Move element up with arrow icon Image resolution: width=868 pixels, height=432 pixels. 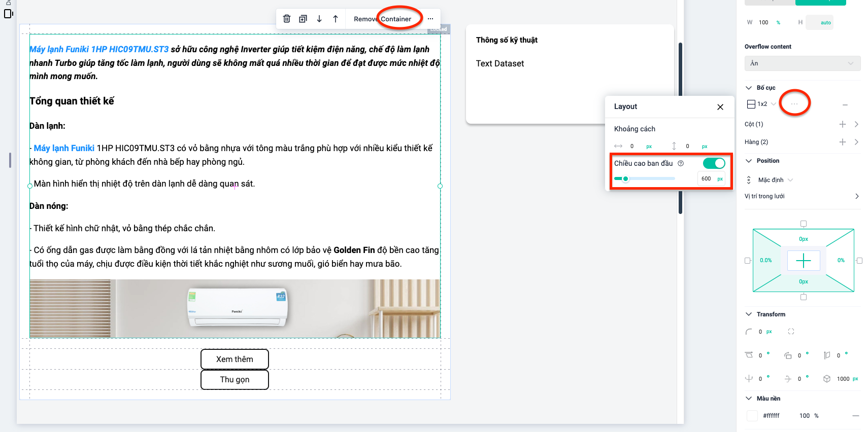(336, 19)
